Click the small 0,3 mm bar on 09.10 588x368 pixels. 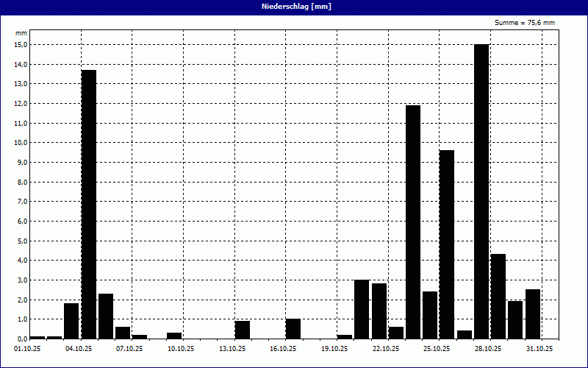click(x=174, y=336)
